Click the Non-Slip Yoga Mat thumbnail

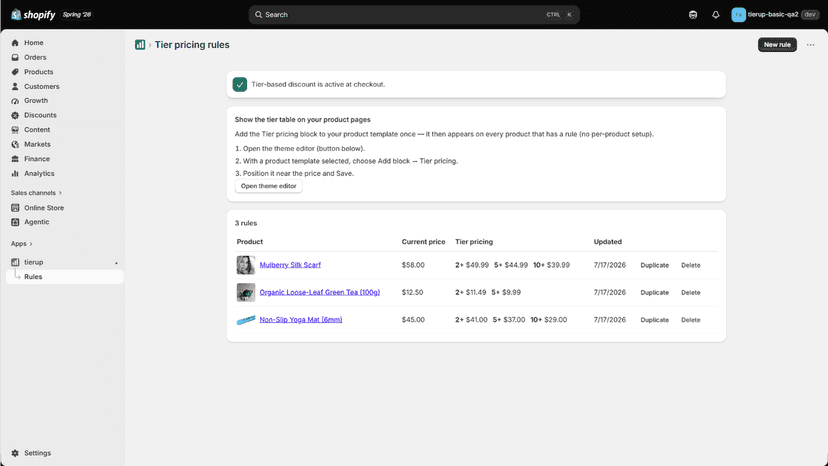coord(246,320)
